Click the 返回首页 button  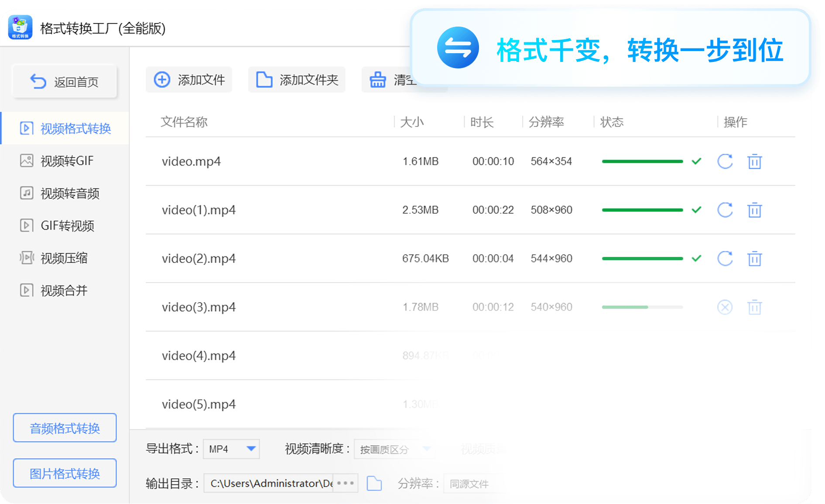click(65, 82)
